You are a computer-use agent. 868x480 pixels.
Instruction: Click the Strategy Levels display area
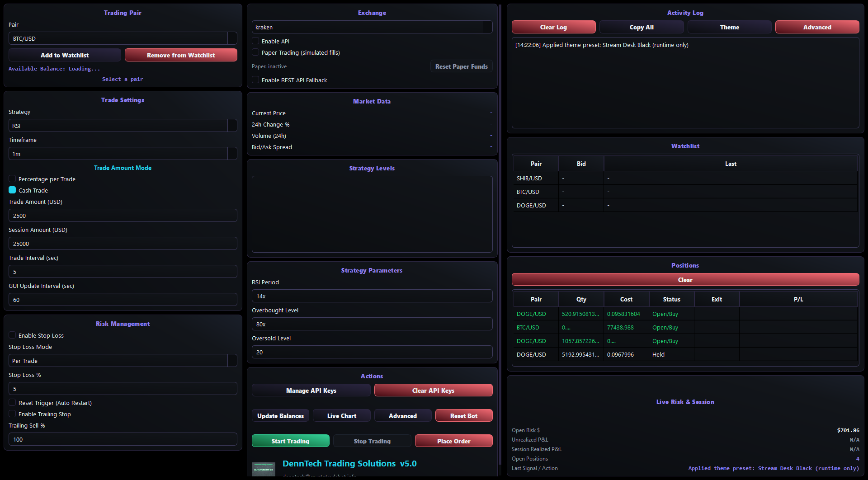coord(372,214)
